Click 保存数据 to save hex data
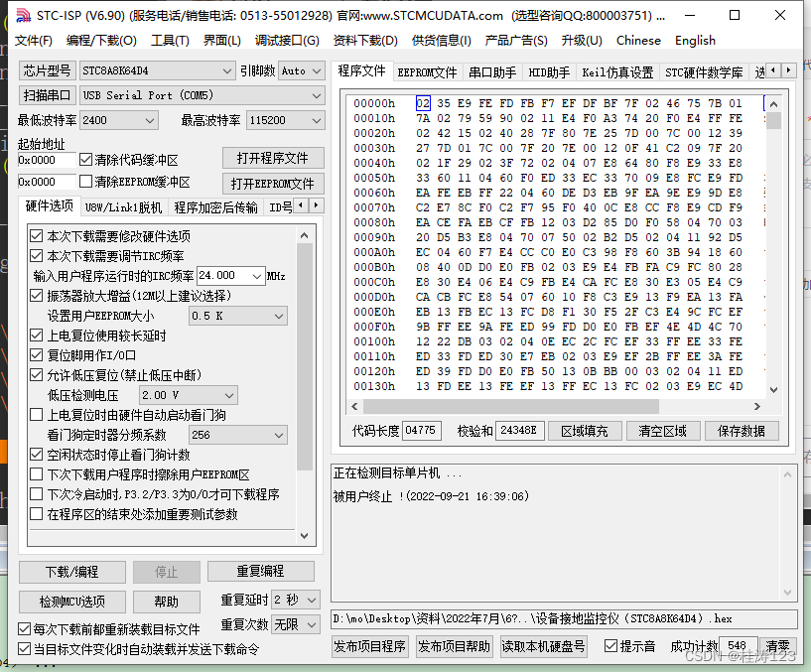The height and width of the screenshot is (672, 811). pos(740,430)
